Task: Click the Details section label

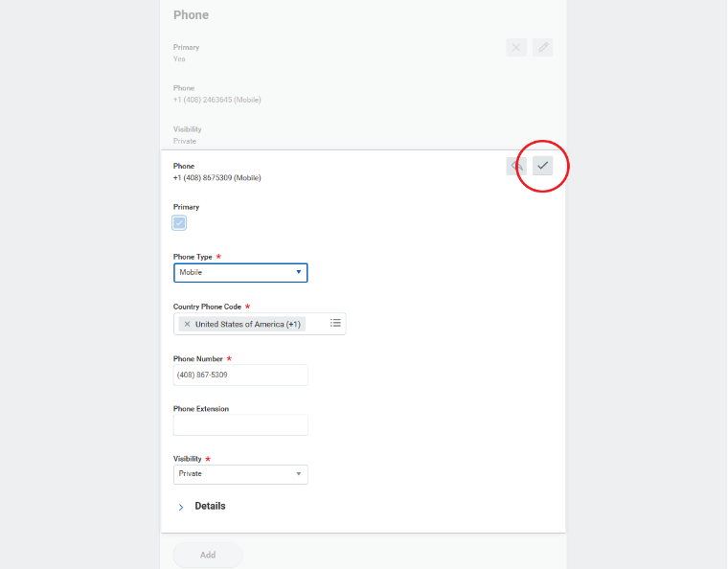Action: 210,506
